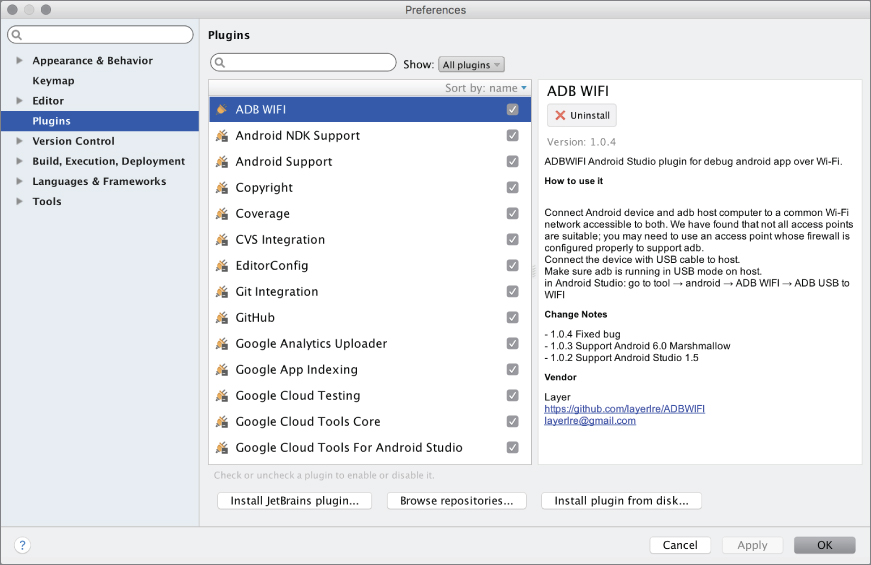Image resolution: width=871 pixels, height=565 pixels.
Task: Focus the settings search field
Action: 101,35
